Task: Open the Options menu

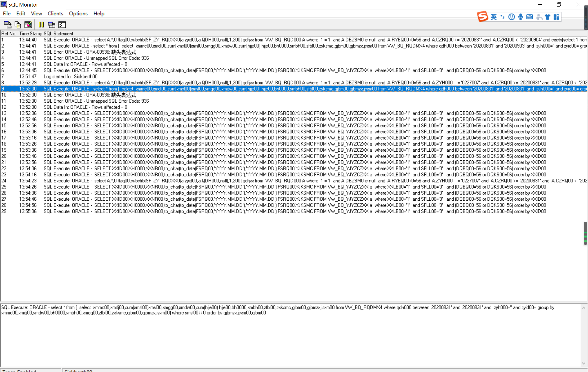Action: (78, 14)
